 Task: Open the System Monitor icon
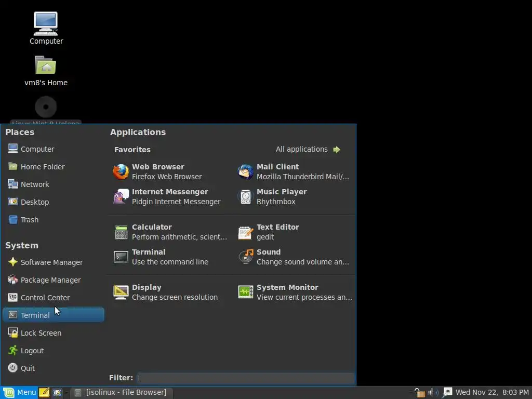tap(245, 292)
